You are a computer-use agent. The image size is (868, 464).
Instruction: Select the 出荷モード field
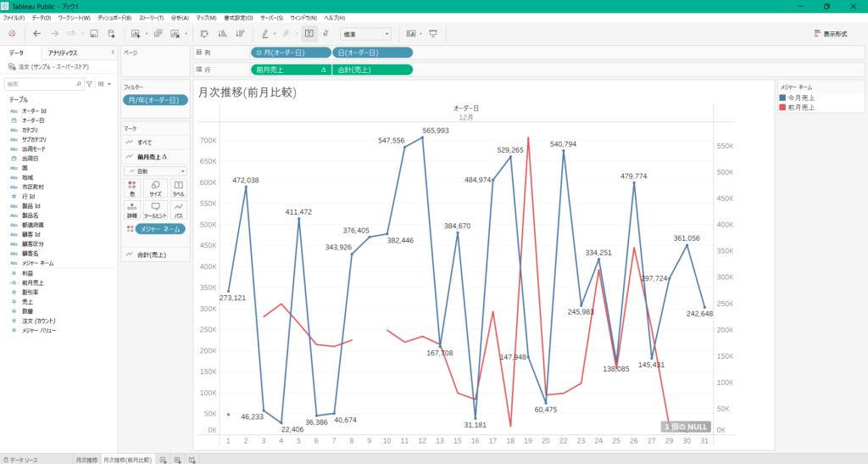[34, 149]
